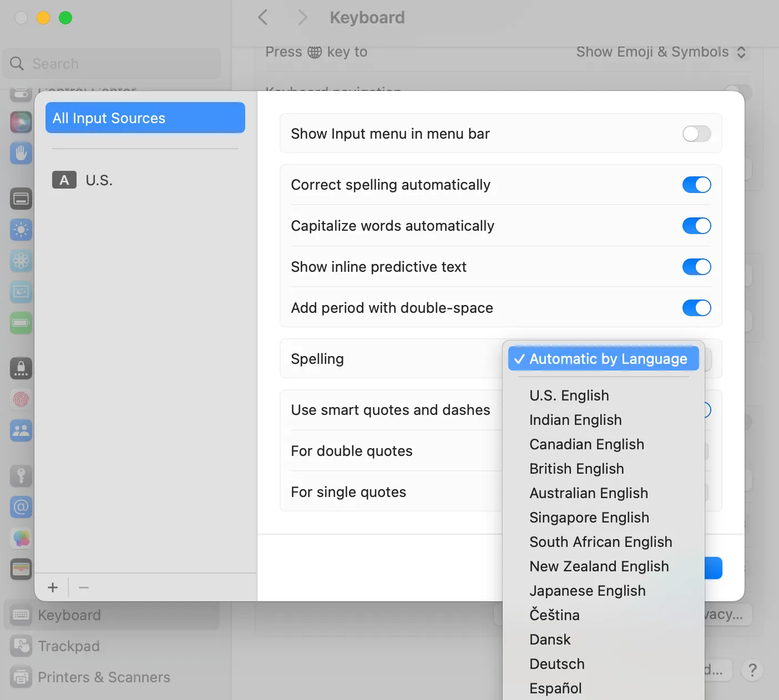Open Desktop & Dock sidebar icon
779x700 pixels.
point(21,199)
